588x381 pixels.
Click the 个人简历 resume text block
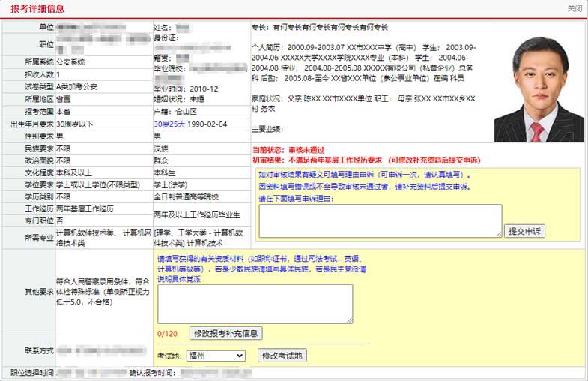point(363,61)
